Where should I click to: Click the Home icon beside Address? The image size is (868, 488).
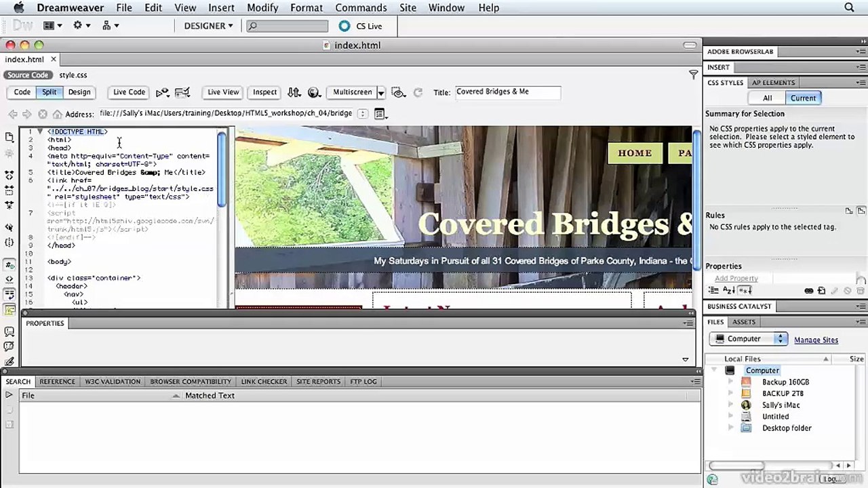(58, 114)
